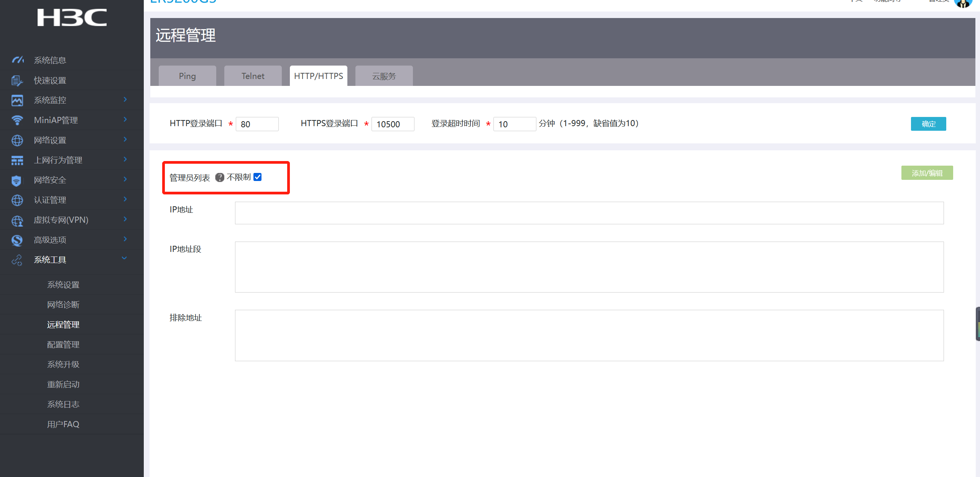Click the 添加/编辑 button

(x=927, y=173)
